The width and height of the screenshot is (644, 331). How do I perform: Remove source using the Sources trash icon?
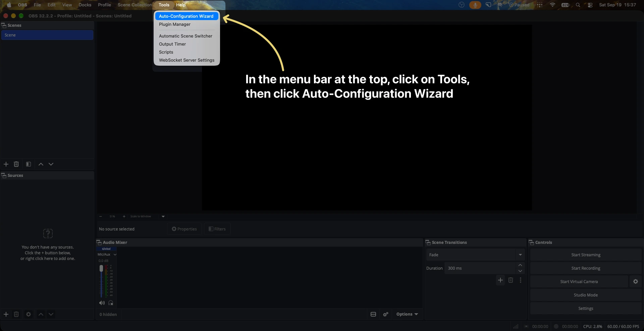[16, 314]
